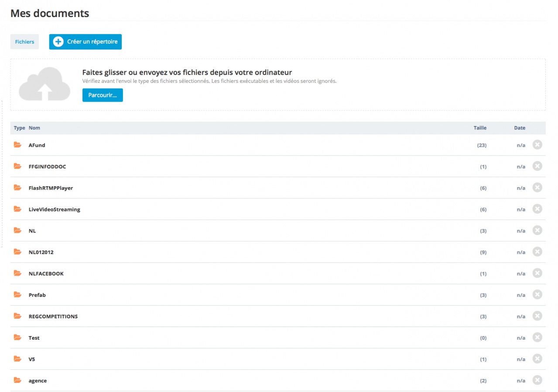Screen dimensions: 558x392
Task: Click the folder icon next to AFund
Action: pos(17,145)
